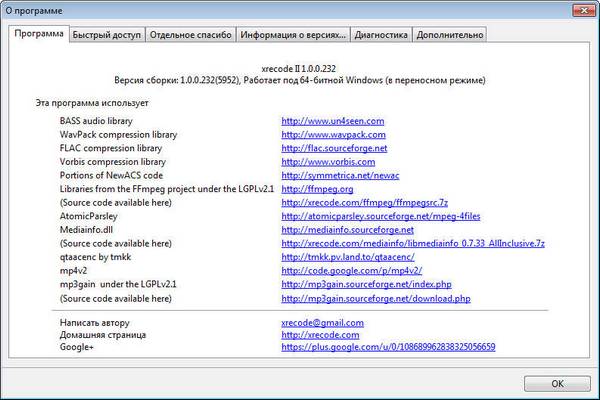Click the xrecode II 1.0.0.232 title text
The width and height of the screenshot is (600, 400).
click(299, 69)
